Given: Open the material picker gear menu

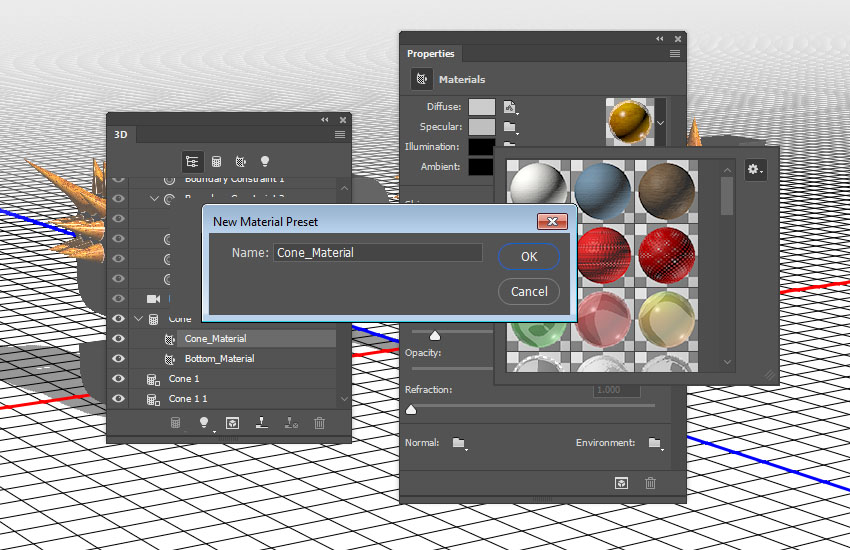Looking at the screenshot, I should pos(755,170).
